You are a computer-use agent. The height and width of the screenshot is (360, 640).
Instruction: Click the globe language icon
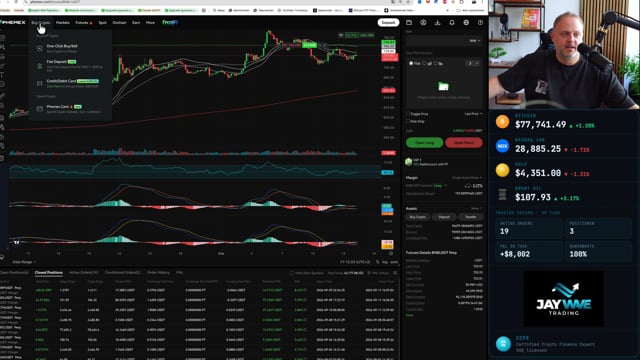[466, 22]
